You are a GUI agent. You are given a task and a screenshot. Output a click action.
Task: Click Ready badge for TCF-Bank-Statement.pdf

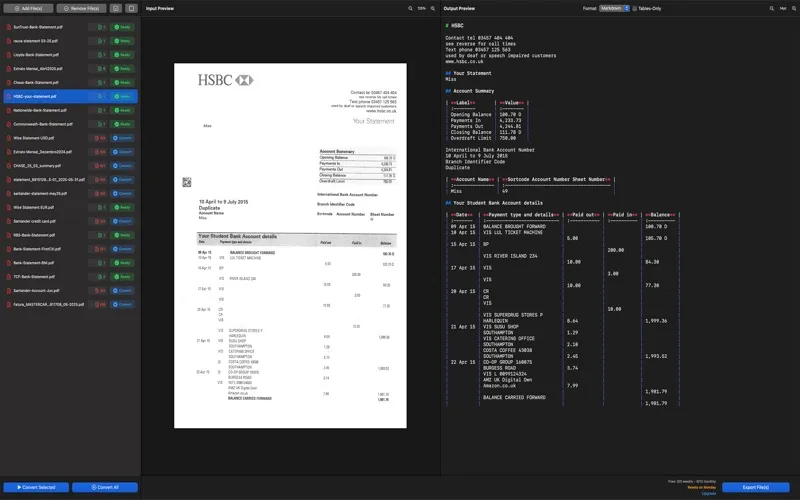[x=122, y=277]
